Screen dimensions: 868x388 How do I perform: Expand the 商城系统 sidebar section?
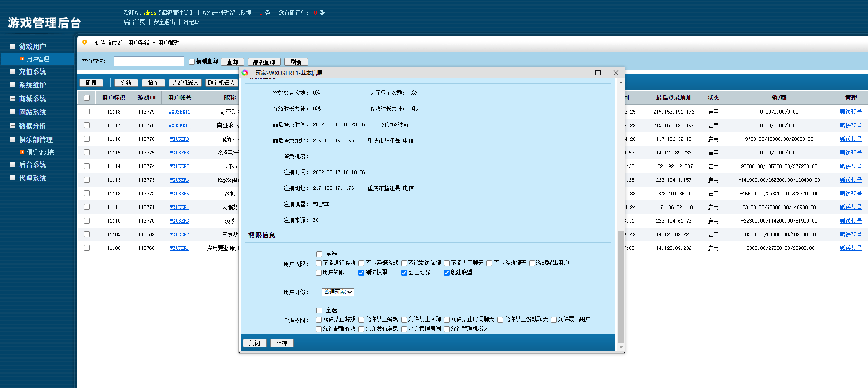point(32,99)
